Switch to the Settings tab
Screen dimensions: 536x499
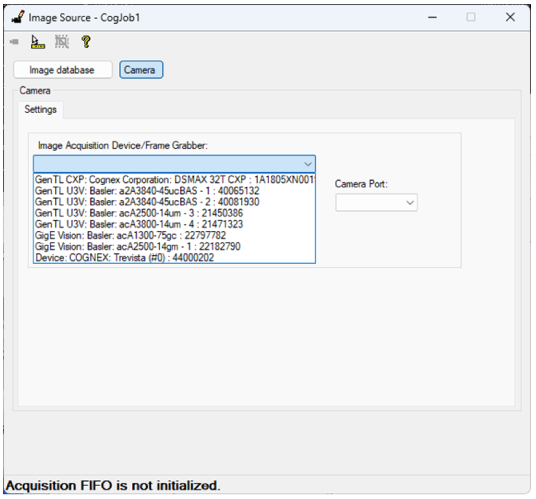pos(40,110)
